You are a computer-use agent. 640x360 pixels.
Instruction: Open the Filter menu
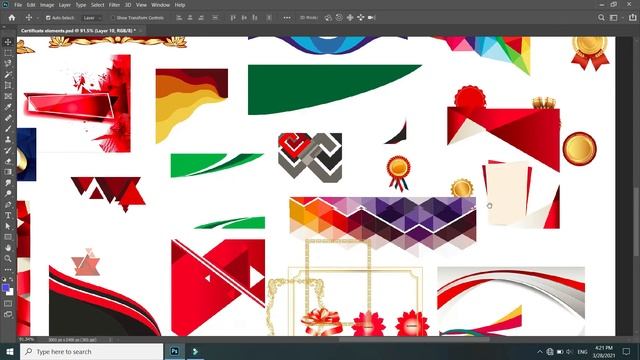114,5
